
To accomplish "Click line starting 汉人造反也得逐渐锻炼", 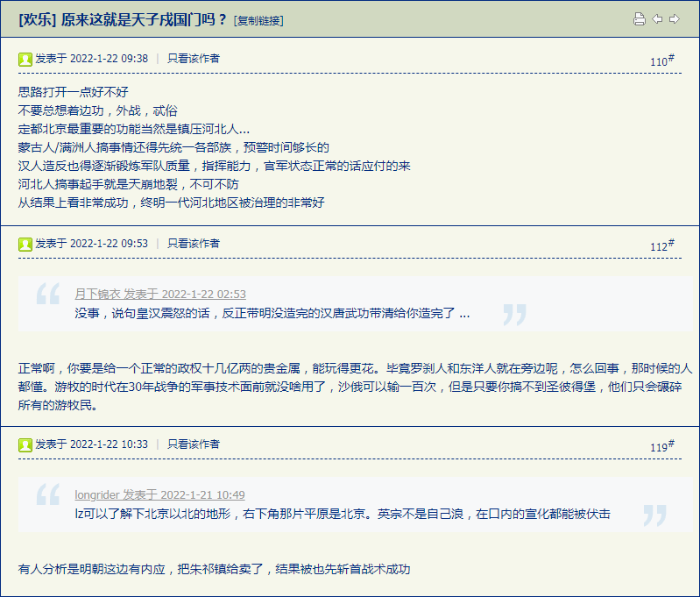I will click(215, 166).
